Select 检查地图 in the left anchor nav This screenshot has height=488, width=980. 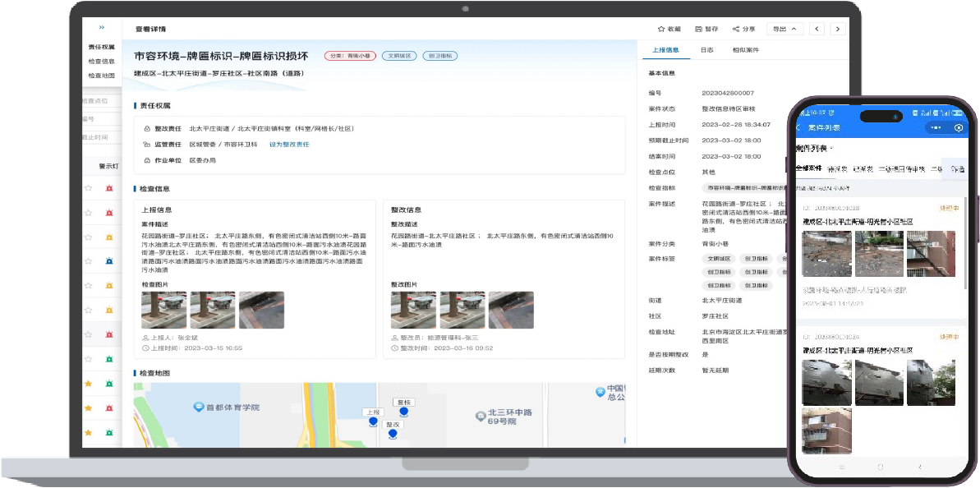[102, 76]
